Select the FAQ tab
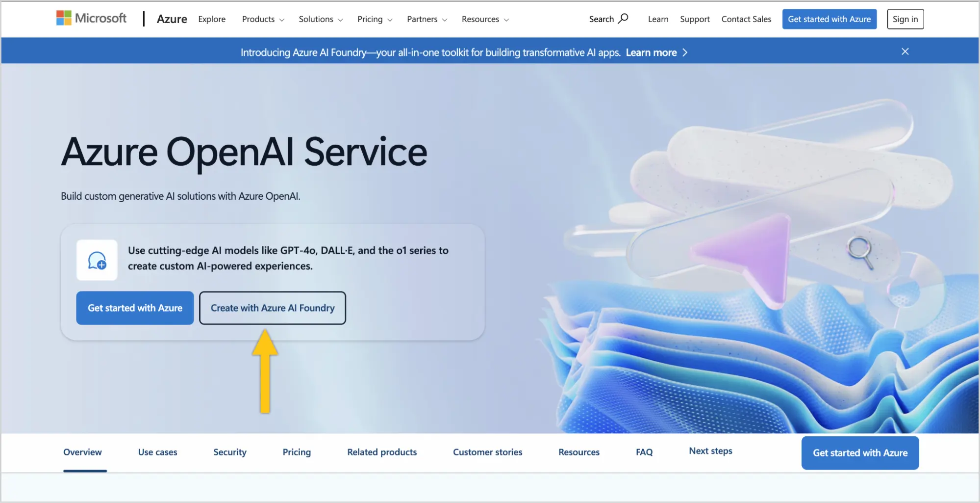Viewport: 980px width, 503px height. click(x=644, y=452)
